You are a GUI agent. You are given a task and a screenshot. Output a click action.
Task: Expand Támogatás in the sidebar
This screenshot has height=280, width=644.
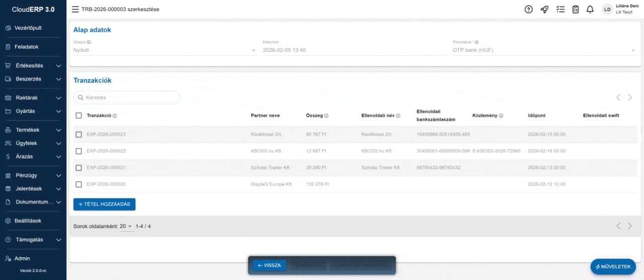33,240
